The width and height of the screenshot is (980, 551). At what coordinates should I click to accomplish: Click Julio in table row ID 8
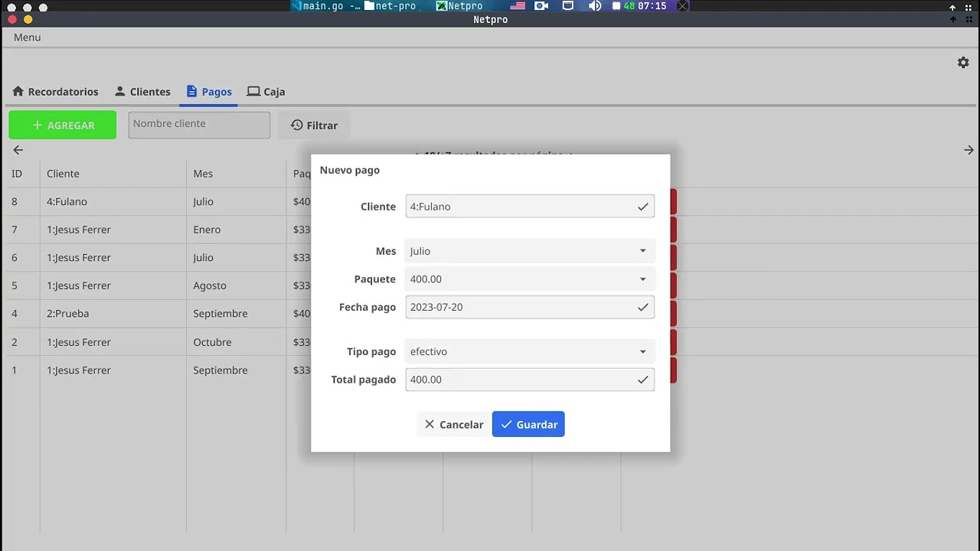(x=203, y=202)
